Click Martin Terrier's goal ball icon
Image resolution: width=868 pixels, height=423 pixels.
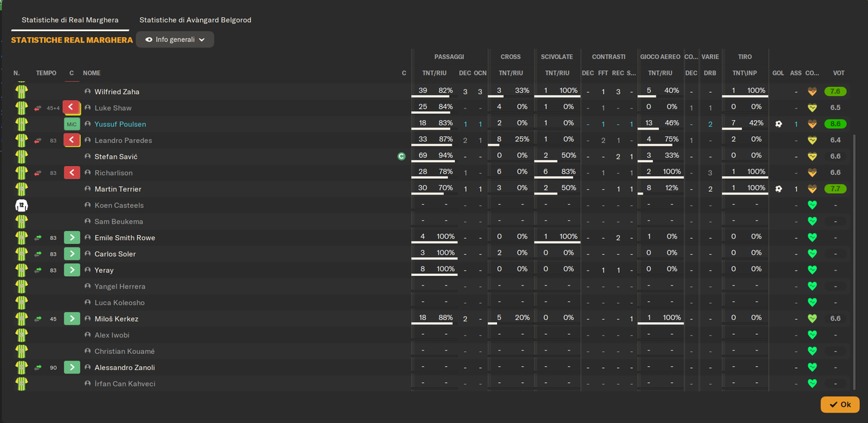point(778,189)
